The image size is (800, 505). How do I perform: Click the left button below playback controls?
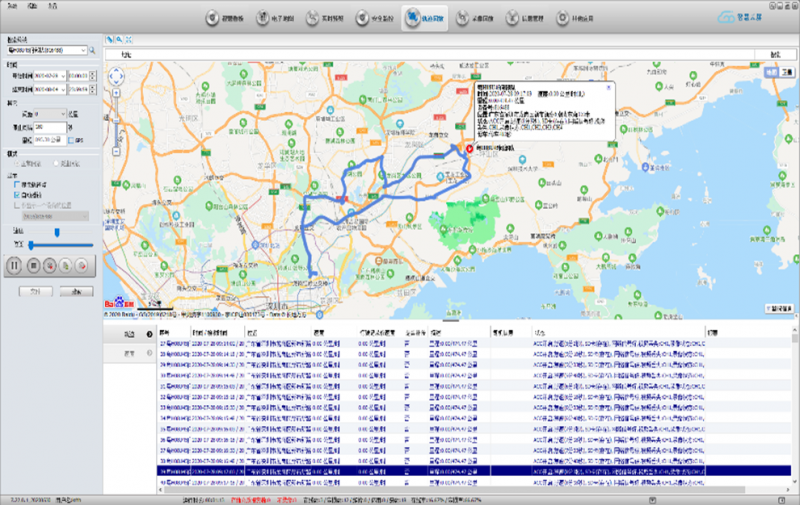35,291
